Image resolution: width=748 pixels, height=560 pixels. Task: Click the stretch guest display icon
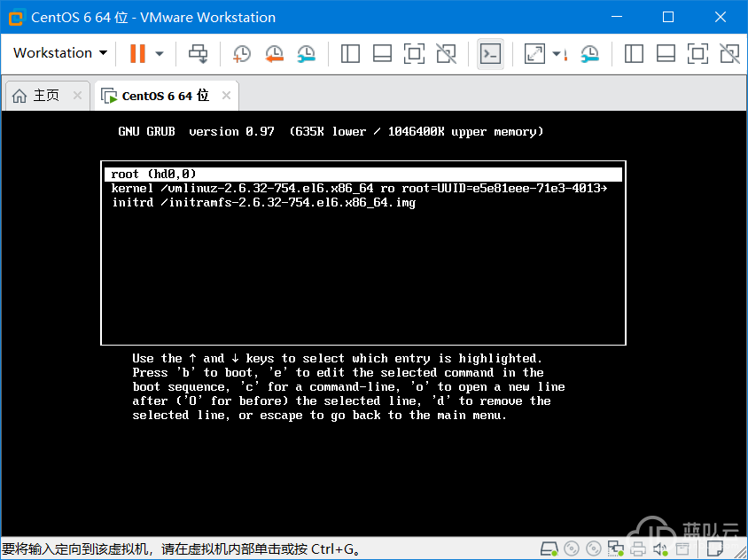coord(534,53)
